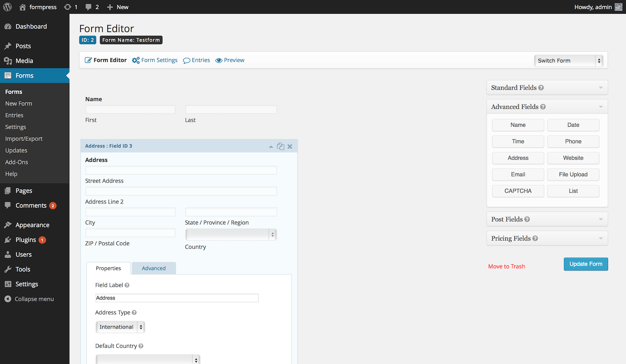Open the Form Settings tab
The height and width of the screenshot is (364, 626).
[155, 60]
